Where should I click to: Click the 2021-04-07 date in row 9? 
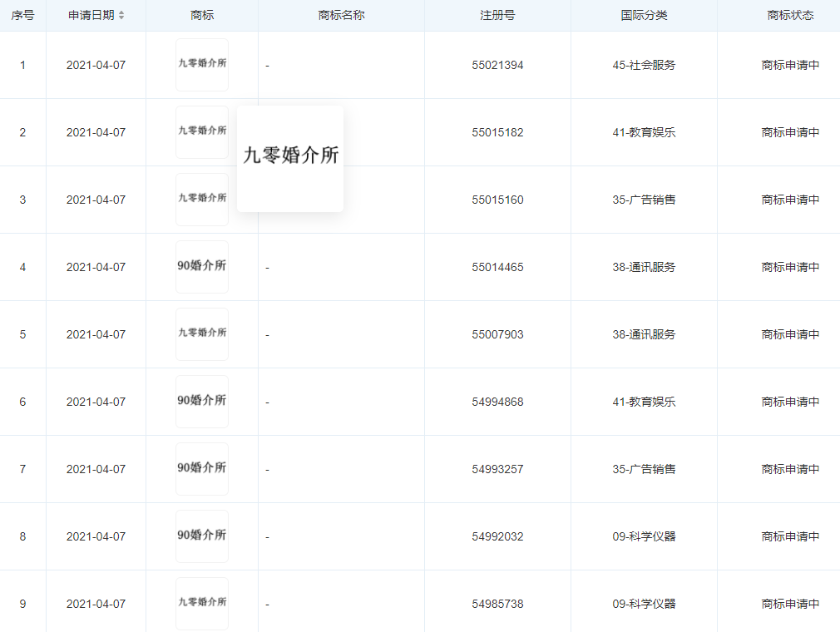(96, 605)
